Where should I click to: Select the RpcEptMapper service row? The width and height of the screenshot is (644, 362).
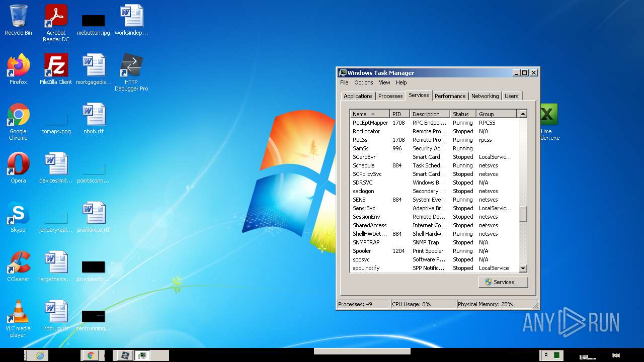(434, 123)
